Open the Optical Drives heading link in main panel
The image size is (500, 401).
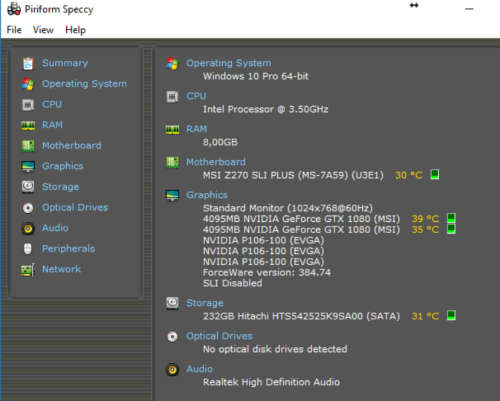pyautogui.click(x=219, y=336)
